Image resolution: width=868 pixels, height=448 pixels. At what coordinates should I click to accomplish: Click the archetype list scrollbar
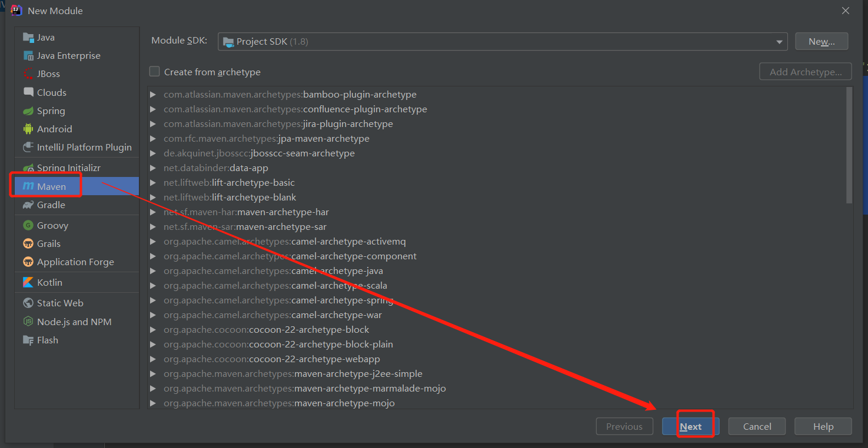(849, 145)
